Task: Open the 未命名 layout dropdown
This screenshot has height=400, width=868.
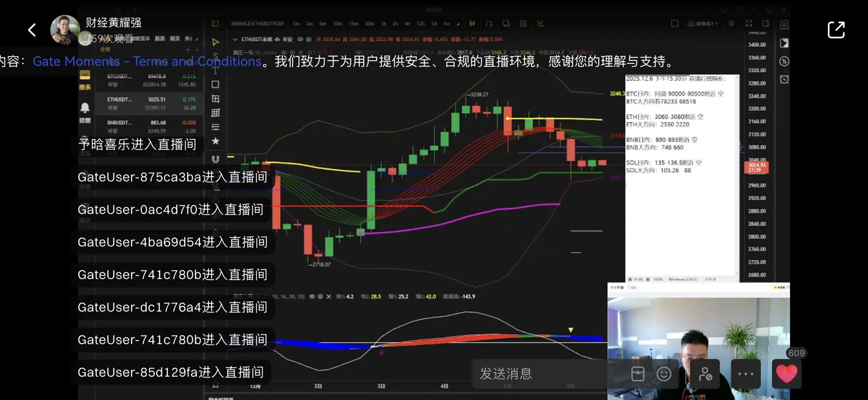Action: click(x=703, y=24)
